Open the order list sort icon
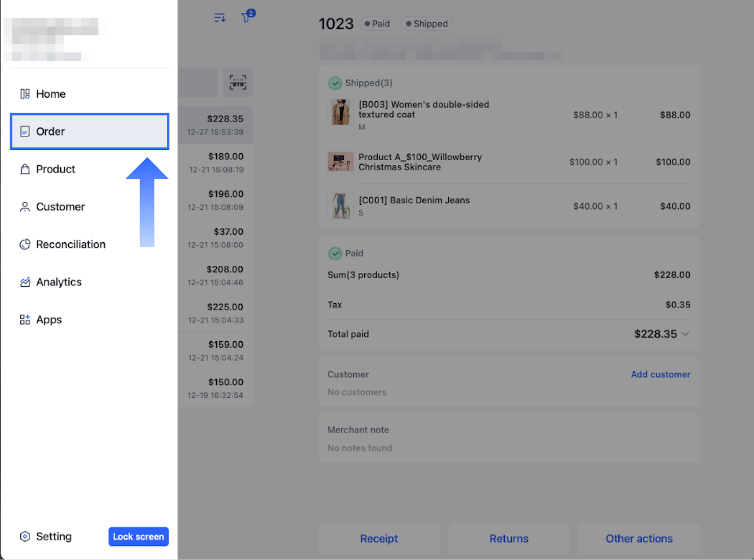The height and width of the screenshot is (560, 754). coord(220,18)
